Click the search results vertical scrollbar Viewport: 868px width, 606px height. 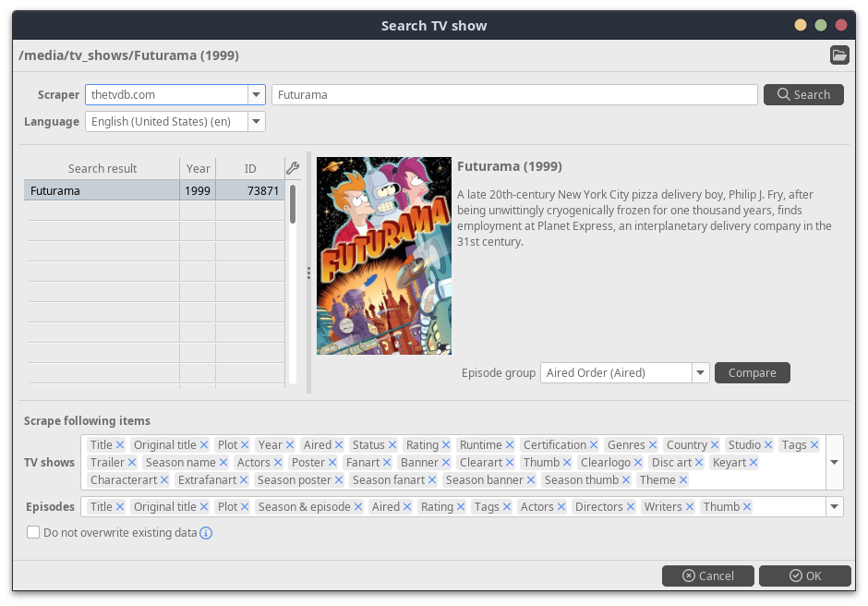293,203
